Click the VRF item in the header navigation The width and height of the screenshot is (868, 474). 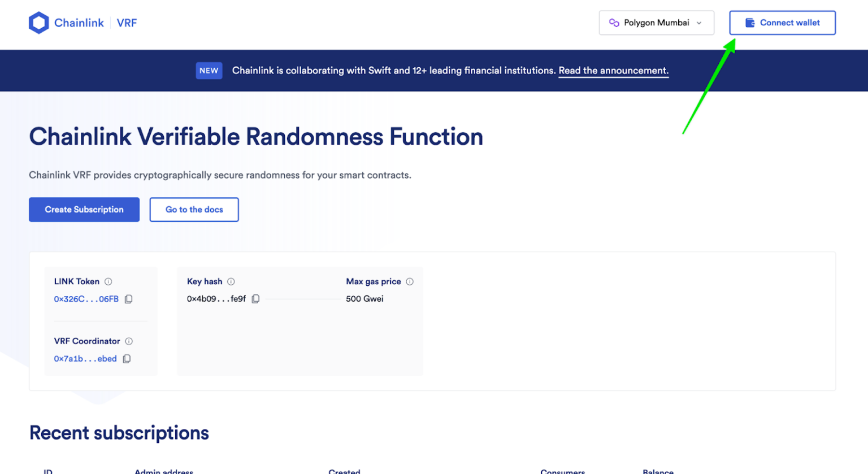point(127,23)
